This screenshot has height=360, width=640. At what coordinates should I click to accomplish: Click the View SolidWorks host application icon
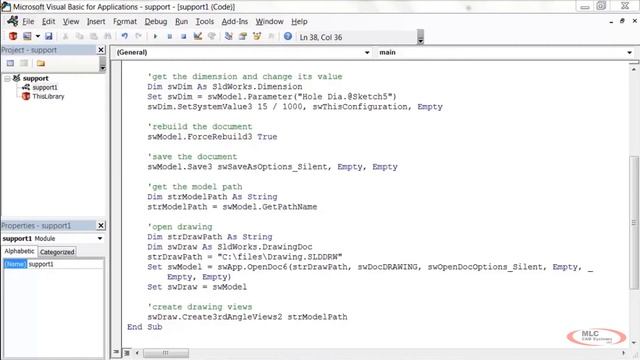(13, 36)
